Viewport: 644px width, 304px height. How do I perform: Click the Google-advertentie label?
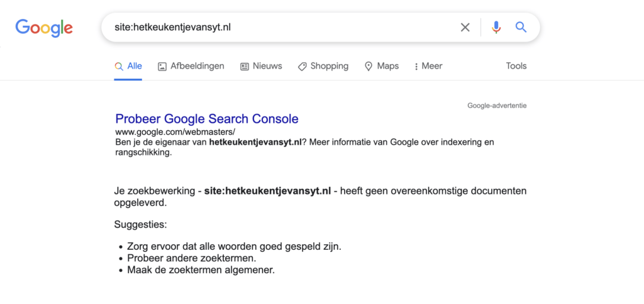[497, 106]
